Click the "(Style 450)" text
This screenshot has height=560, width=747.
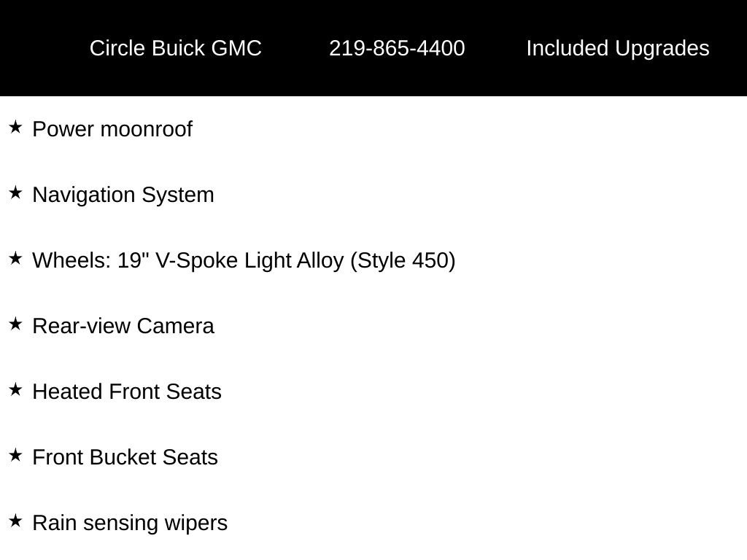pyautogui.click(x=403, y=260)
